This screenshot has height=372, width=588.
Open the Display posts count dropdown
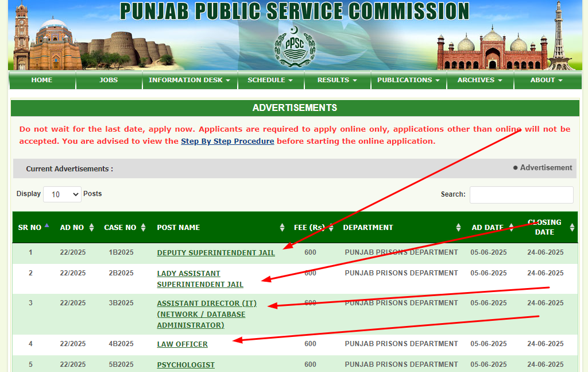62,194
